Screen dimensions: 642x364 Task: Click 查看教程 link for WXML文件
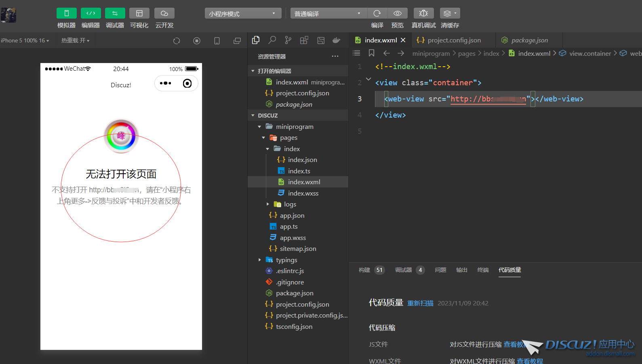(530, 361)
